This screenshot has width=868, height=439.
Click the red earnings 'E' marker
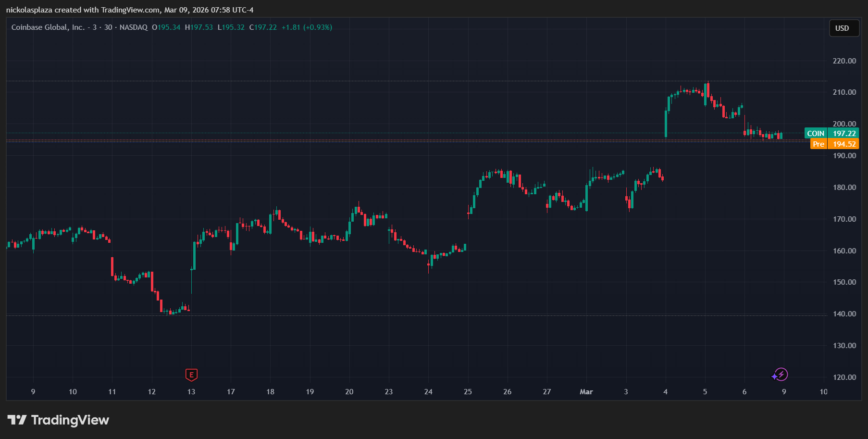pyautogui.click(x=191, y=375)
